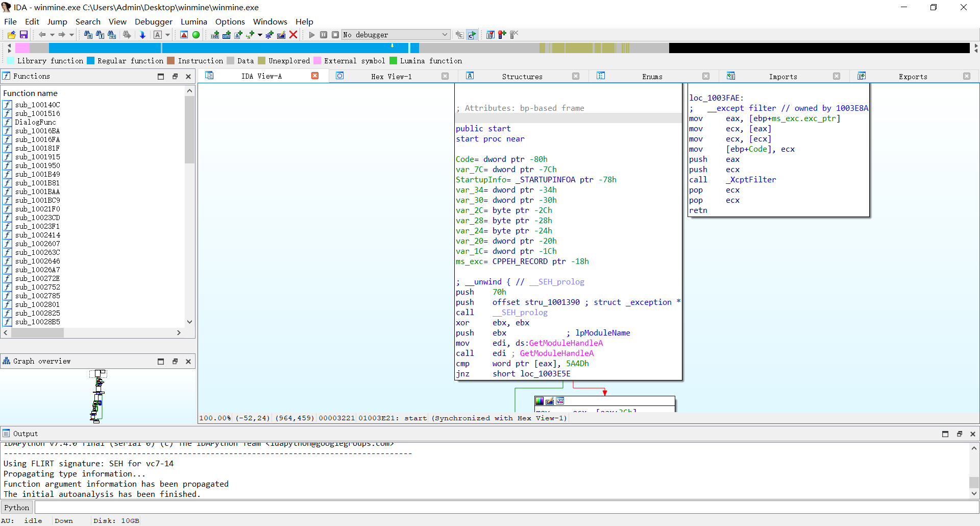Screen dimensions: 980x526
Task: Click the Function name column header
Action: 30,93
